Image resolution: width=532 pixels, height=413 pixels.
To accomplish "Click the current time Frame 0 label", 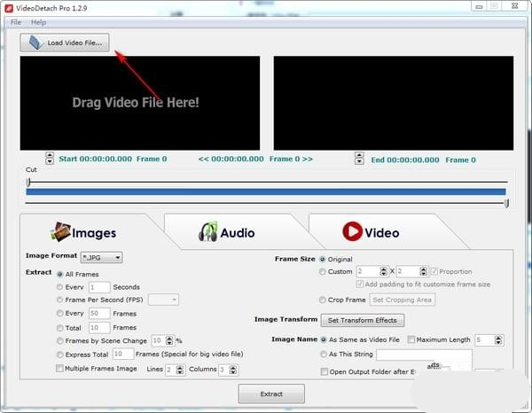I will tap(291, 159).
